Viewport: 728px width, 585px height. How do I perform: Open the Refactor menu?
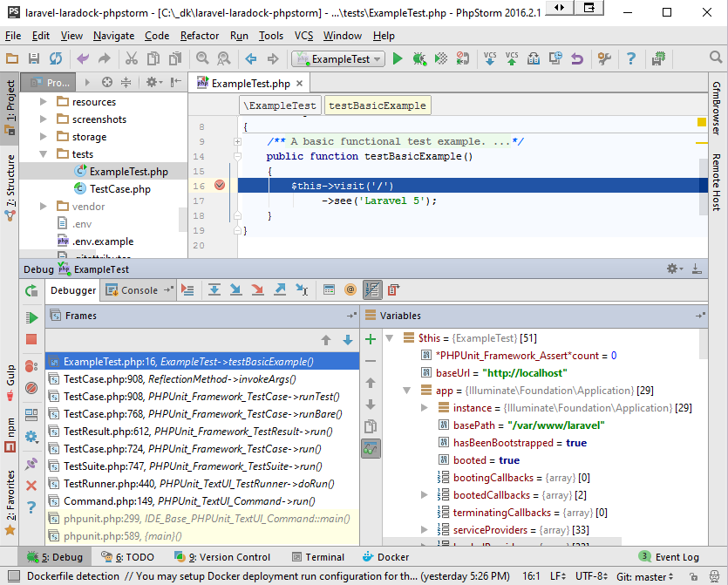200,36
